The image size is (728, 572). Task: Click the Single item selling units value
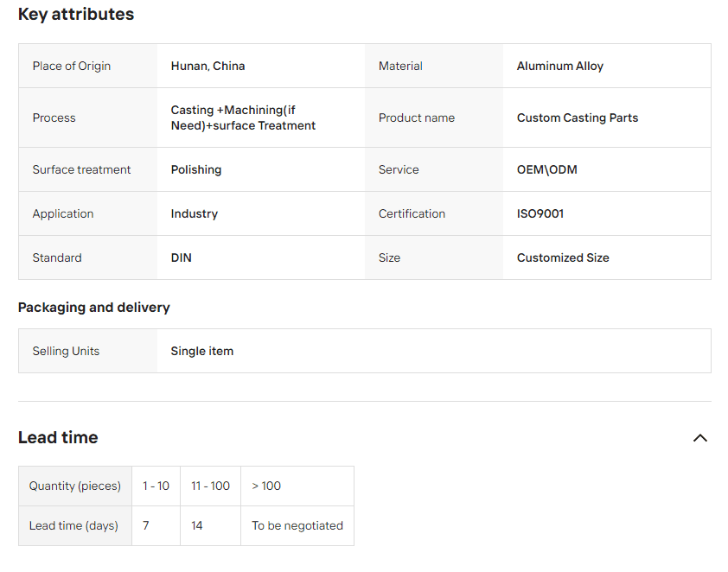(201, 352)
